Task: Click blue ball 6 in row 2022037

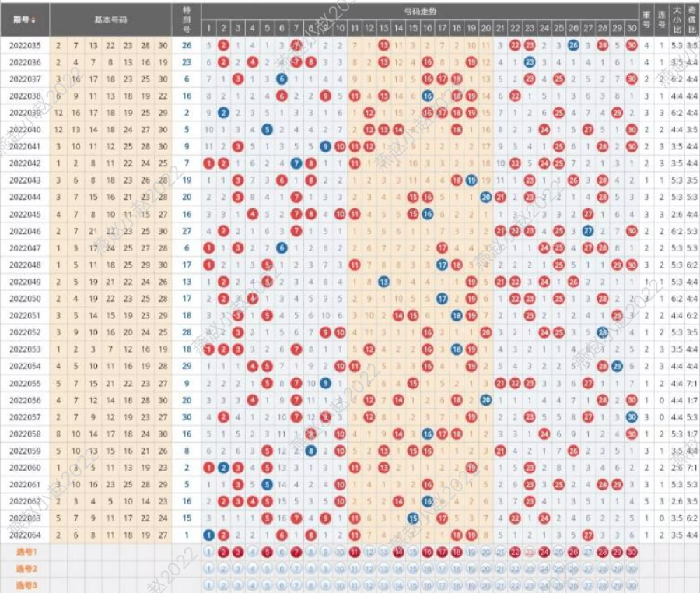Action: [x=282, y=79]
